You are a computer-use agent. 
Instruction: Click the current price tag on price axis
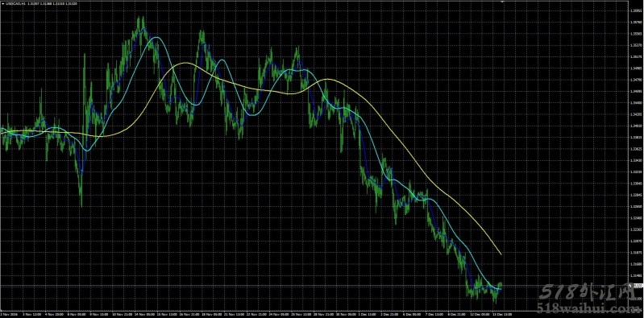click(x=637, y=285)
